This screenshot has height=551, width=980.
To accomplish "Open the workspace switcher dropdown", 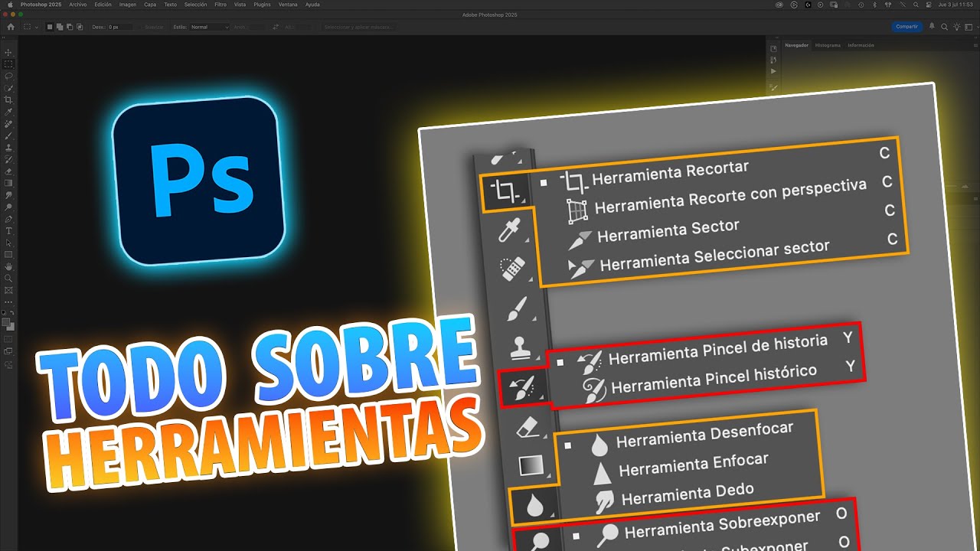I will 969,27.
